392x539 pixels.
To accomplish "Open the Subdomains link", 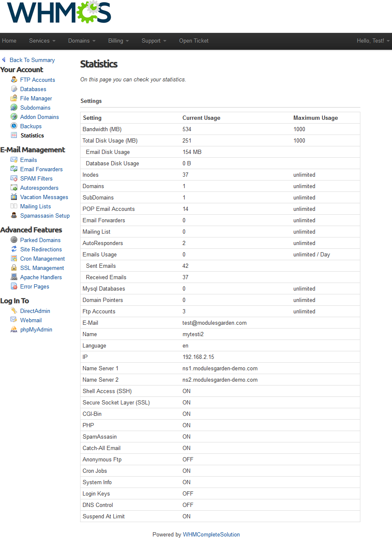I will [x=35, y=108].
